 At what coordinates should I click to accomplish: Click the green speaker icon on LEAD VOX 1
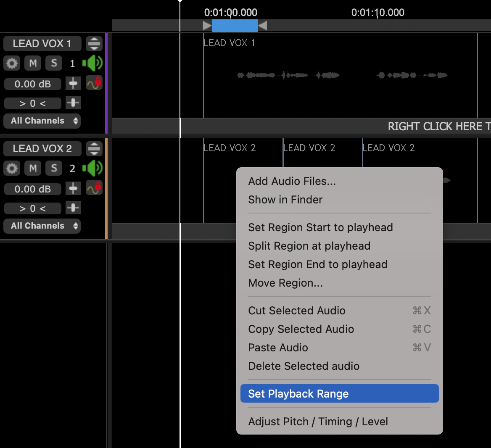tap(92, 63)
